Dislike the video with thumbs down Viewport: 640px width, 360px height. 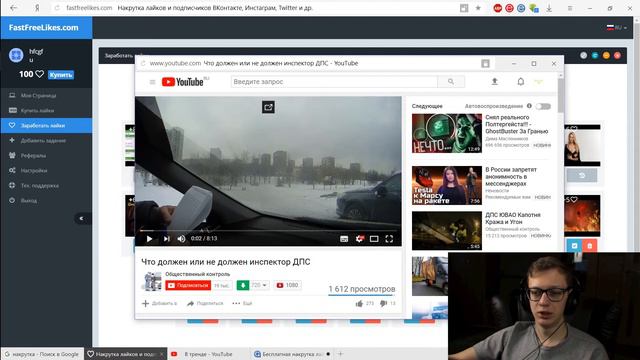[x=384, y=304]
